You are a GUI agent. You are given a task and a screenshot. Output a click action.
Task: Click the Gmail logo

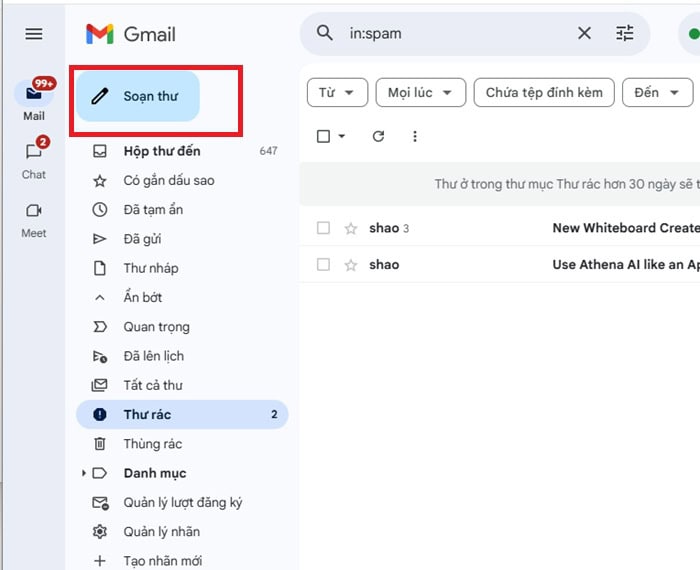point(131,34)
